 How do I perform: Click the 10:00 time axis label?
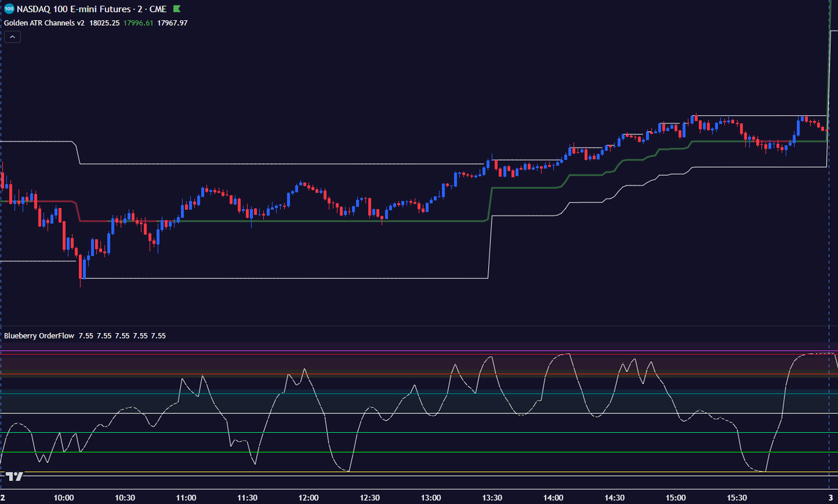[64, 498]
